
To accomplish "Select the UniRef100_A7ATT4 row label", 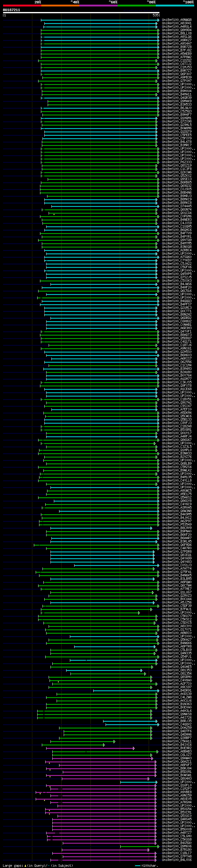I will [176, 568].
